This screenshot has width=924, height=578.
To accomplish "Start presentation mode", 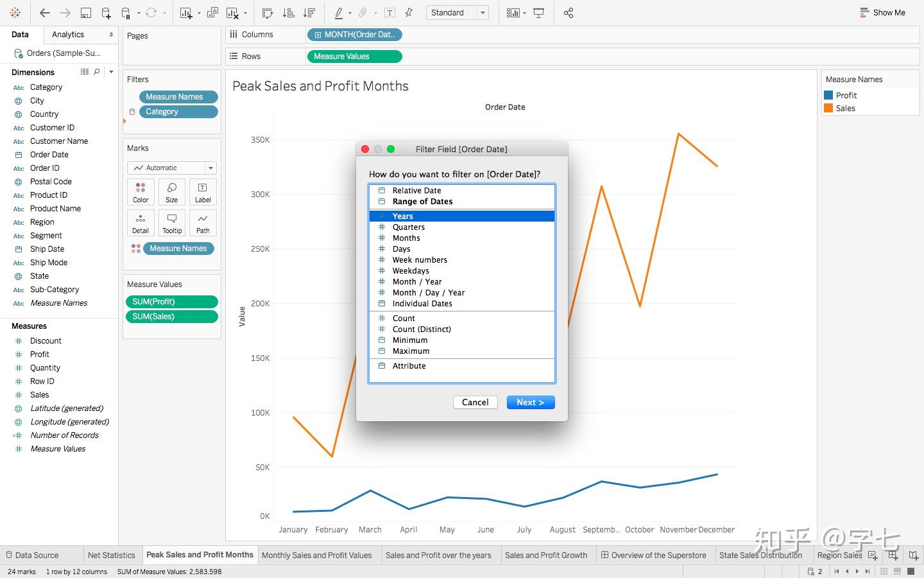I will coord(539,13).
